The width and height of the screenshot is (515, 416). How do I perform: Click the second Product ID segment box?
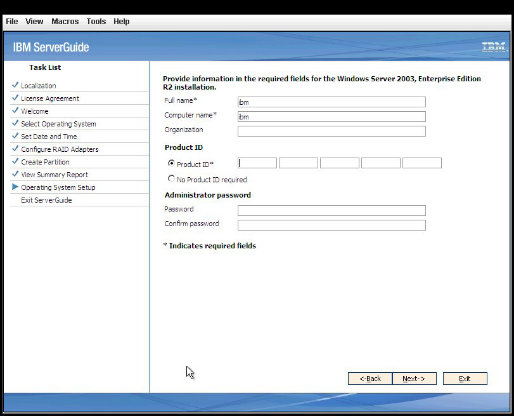(298, 163)
